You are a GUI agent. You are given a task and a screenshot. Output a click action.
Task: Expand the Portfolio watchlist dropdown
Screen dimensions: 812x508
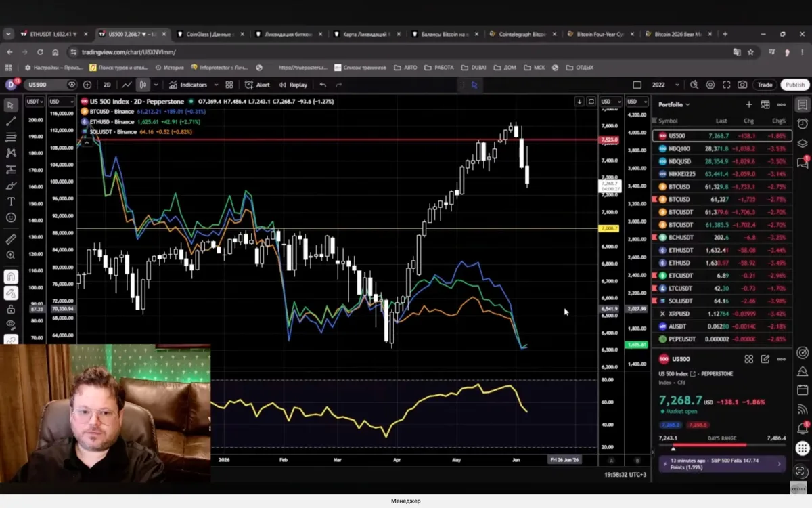[675, 104]
